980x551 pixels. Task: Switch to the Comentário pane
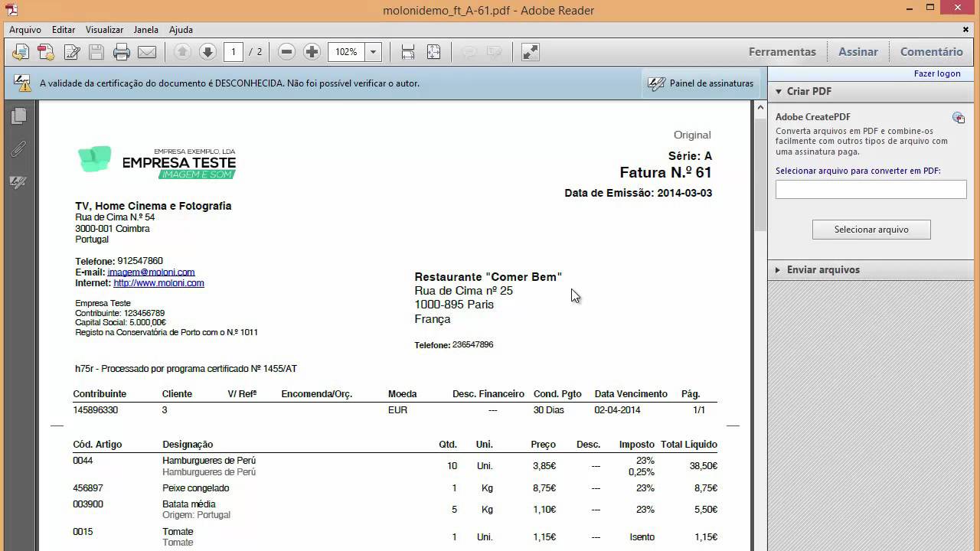pyautogui.click(x=931, y=52)
